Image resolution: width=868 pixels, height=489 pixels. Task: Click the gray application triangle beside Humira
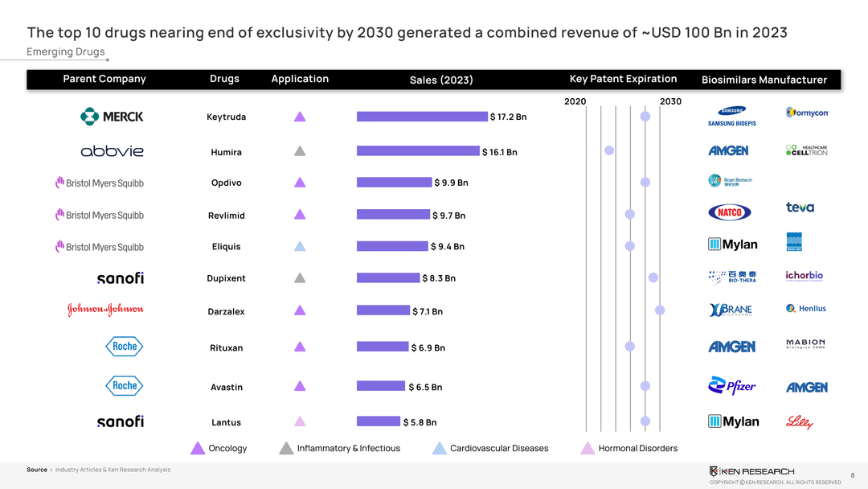[x=300, y=151]
